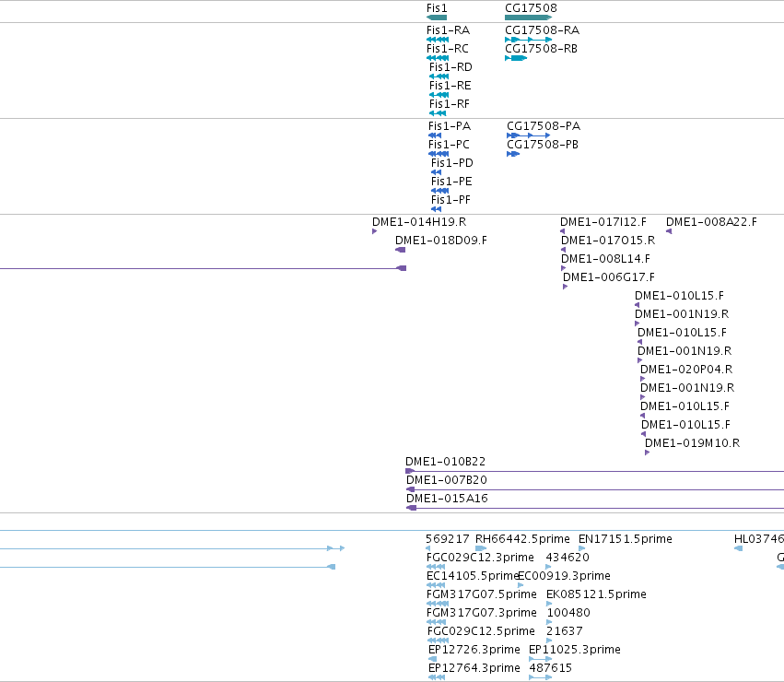The height and width of the screenshot is (682, 784).
Task: Click the EN17151.5prime EST label
Action: pyautogui.click(x=625, y=539)
